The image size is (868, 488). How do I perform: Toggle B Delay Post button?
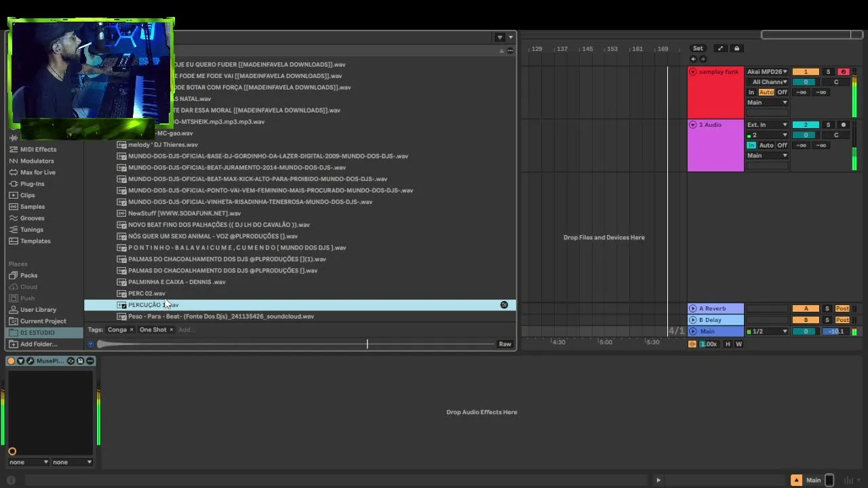click(x=842, y=320)
